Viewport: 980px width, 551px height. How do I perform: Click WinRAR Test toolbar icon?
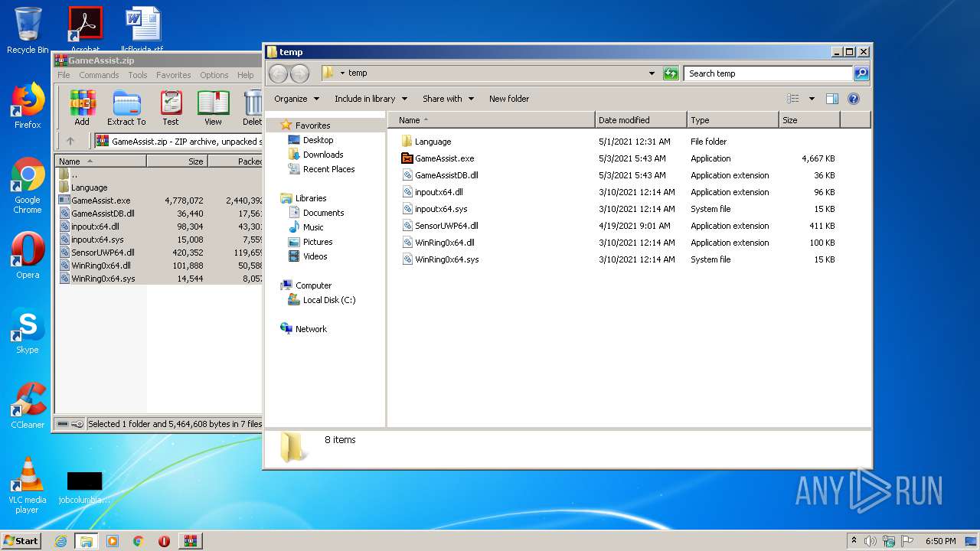tap(171, 108)
